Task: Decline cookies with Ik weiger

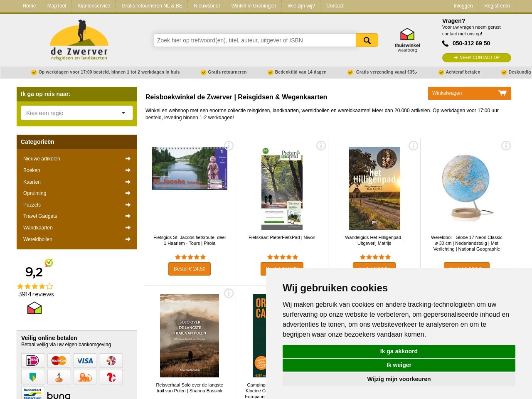Action: [399, 365]
